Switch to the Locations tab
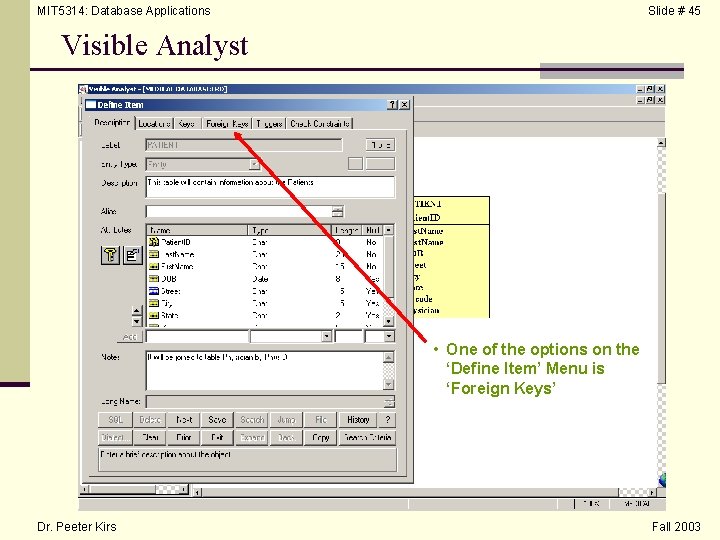 154,124
